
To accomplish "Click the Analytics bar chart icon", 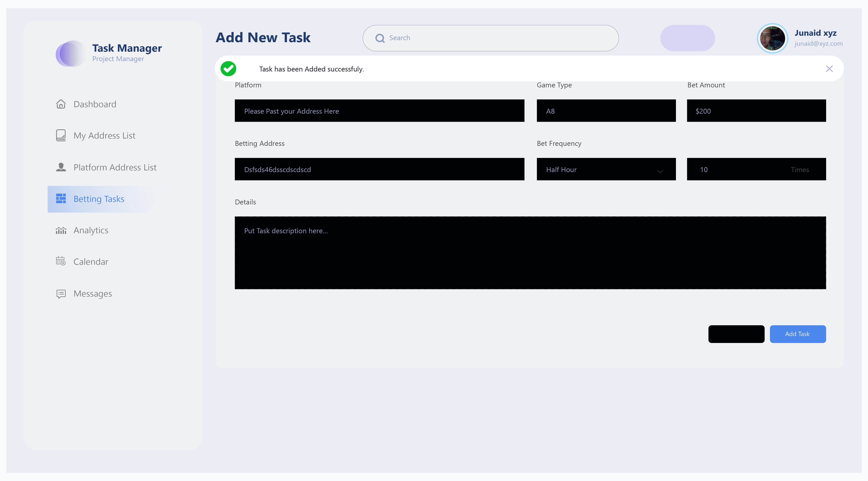I will click(61, 231).
